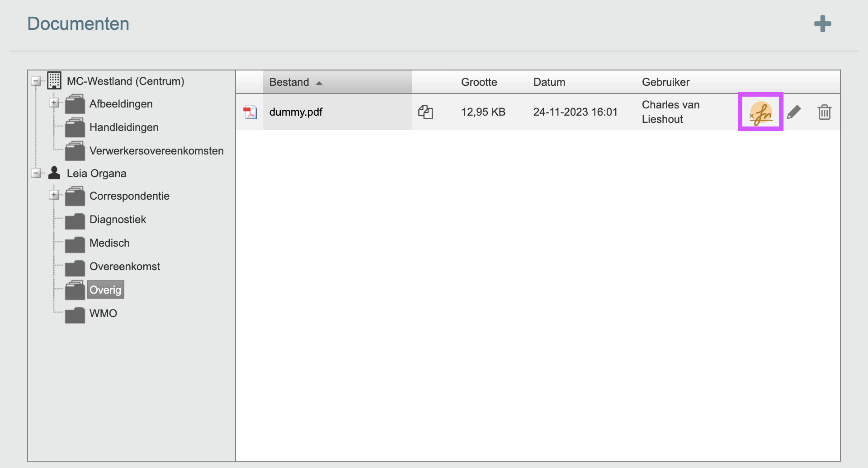Click the 24-11-2023 16:01 date cell
Viewport: 868px width, 468px height.
575,112
